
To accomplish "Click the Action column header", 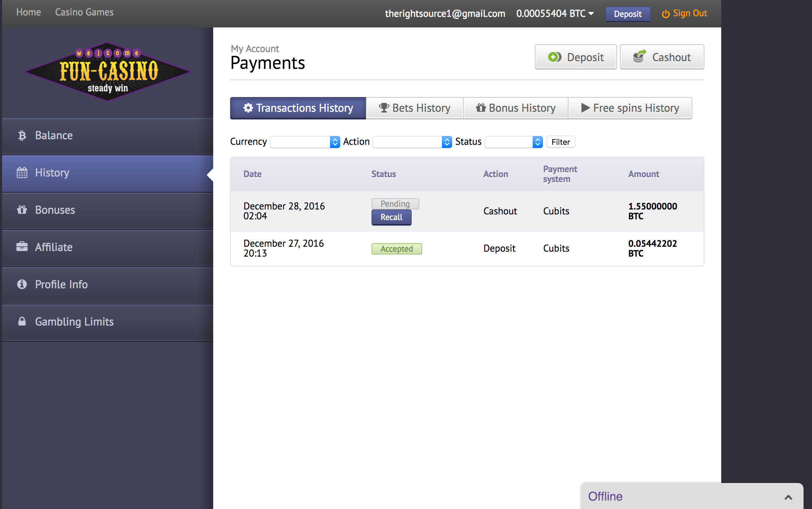I will tap(495, 174).
